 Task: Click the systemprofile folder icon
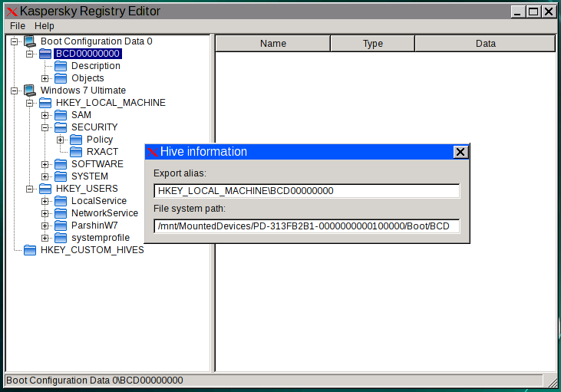tap(61, 238)
